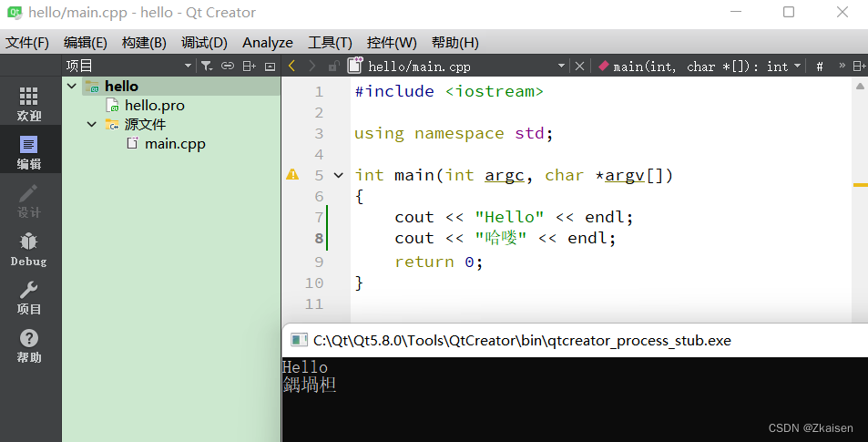The image size is (868, 442).
Task: Click the warning icon on line 5
Action: coord(292,175)
